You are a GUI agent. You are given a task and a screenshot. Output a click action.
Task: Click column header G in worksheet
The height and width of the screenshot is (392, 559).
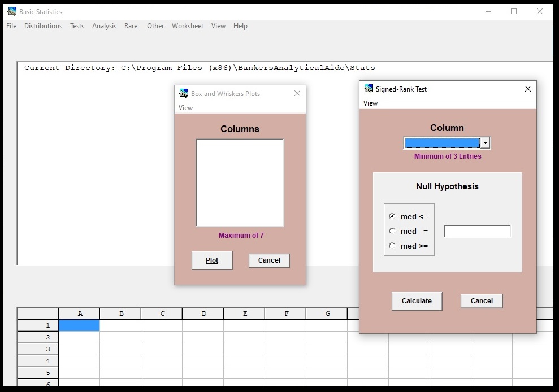(327, 313)
